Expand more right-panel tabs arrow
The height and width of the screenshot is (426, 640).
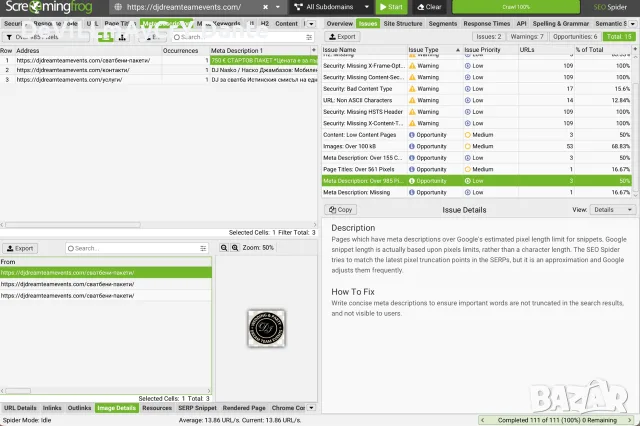click(x=633, y=24)
